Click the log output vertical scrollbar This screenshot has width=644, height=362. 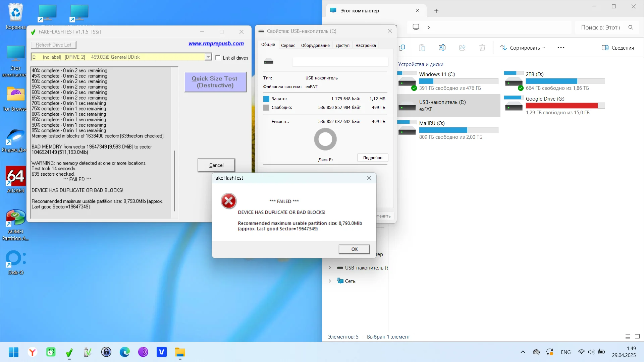point(174,181)
